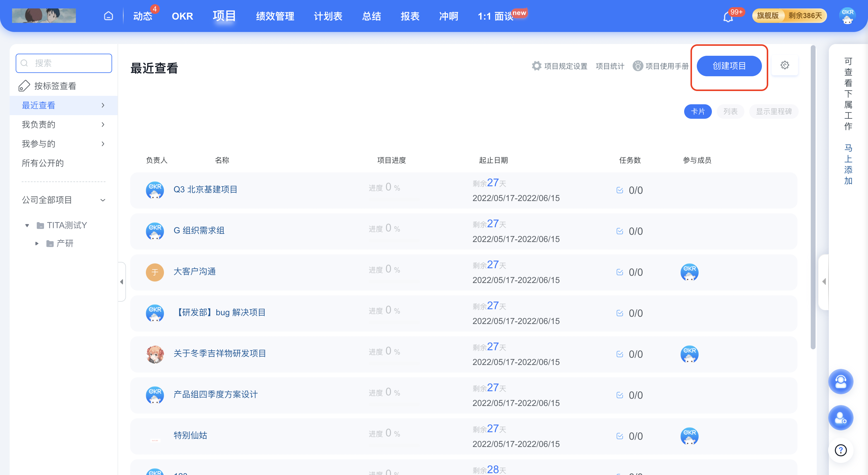Expand the 产研 tree node

pos(37,244)
